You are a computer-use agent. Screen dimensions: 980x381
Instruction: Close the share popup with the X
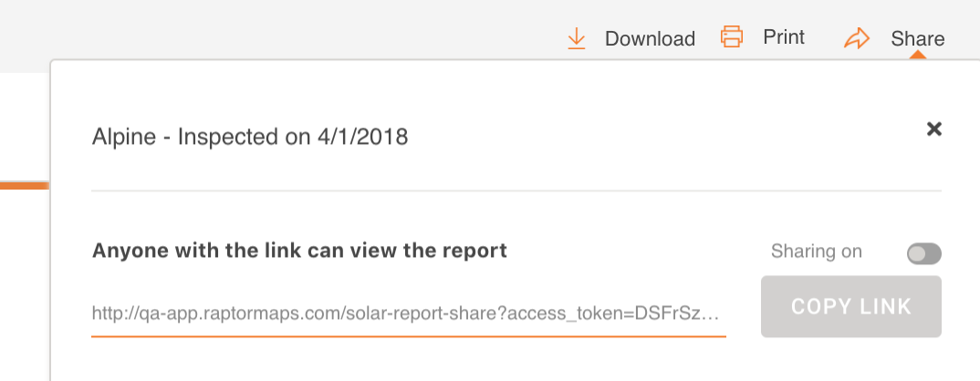pos(933,129)
